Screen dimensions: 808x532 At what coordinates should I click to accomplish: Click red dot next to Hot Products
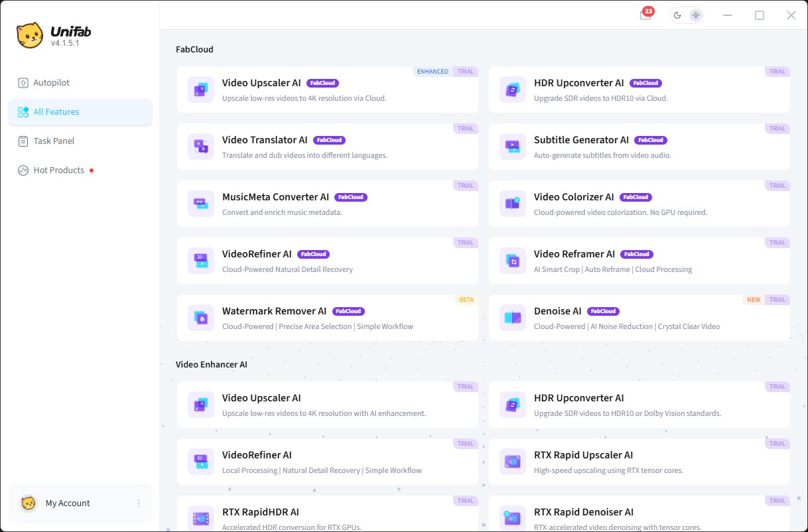tap(92, 170)
